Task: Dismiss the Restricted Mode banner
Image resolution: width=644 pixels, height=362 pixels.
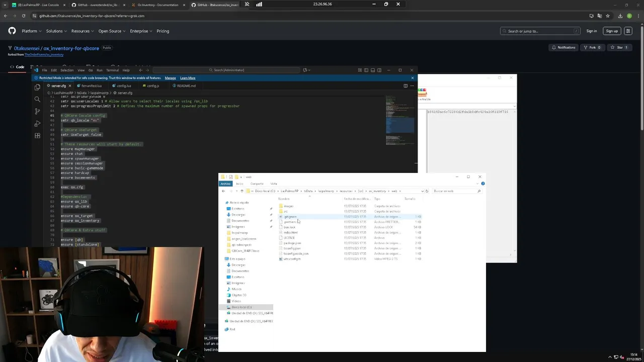Action: tap(412, 78)
